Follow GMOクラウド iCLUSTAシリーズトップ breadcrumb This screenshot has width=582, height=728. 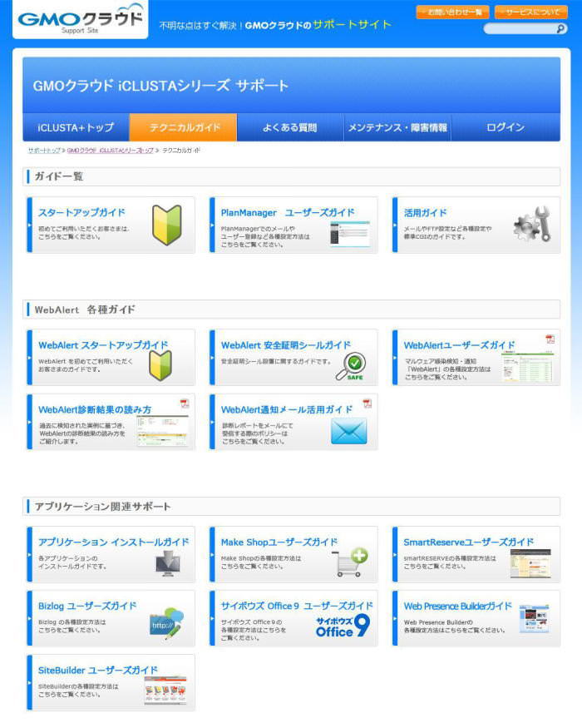(x=110, y=151)
